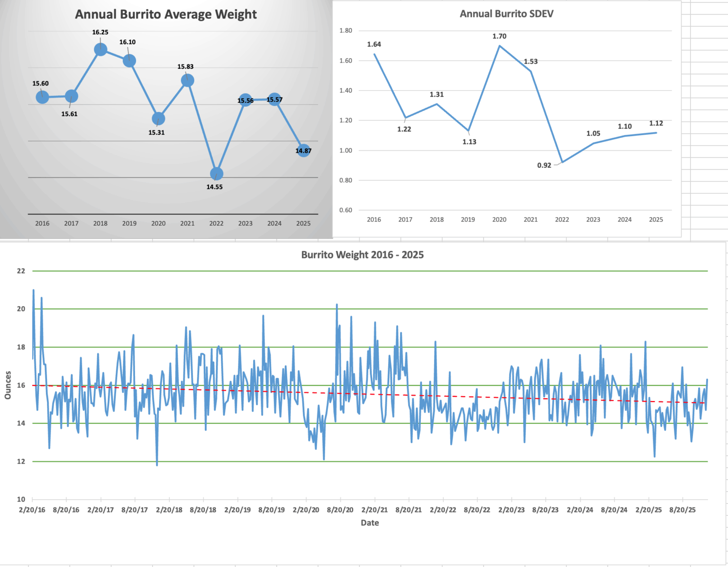728x567 pixels.
Task: Click the 1.70 peak label on SDEV chart
Action: pyautogui.click(x=500, y=36)
